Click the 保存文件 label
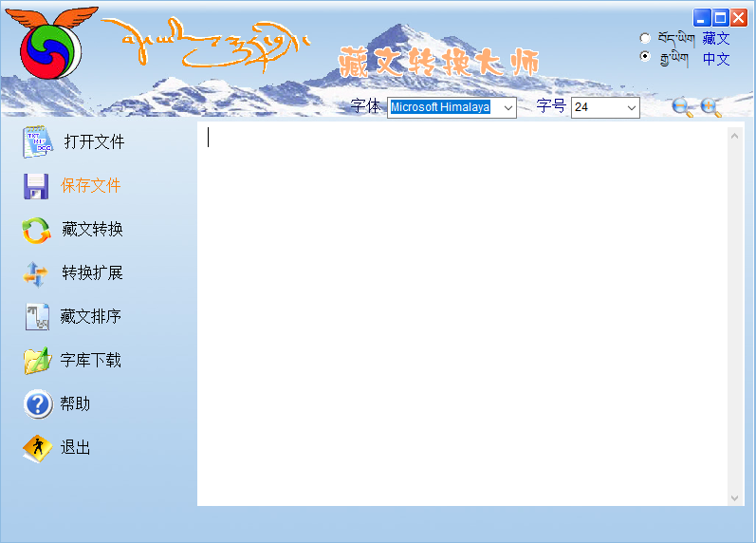The height and width of the screenshot is (543, 756). click(91, 185)
